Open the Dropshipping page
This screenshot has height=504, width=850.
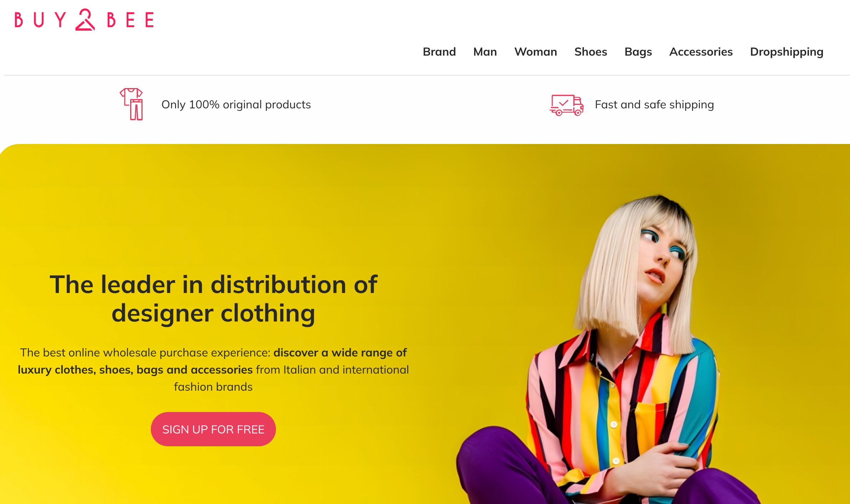[787, 52]
